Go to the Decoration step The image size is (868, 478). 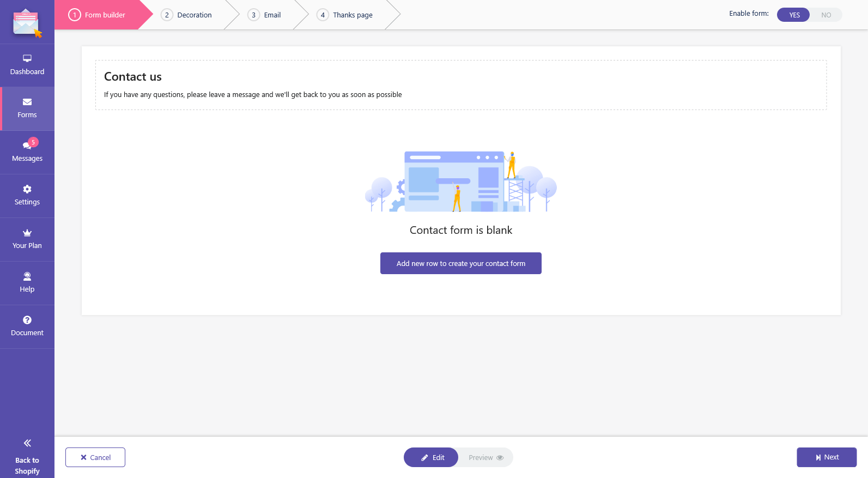pos(188,15)
